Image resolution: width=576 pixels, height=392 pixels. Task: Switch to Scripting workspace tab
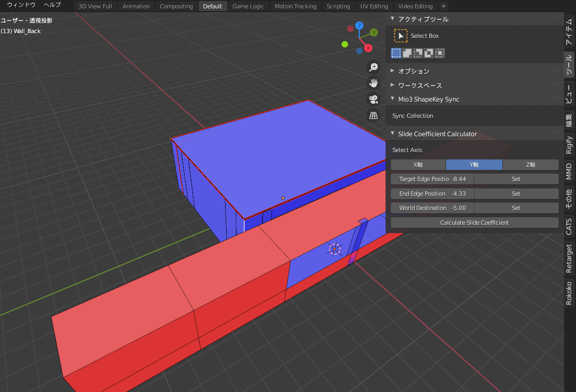[x=338, y=6]
